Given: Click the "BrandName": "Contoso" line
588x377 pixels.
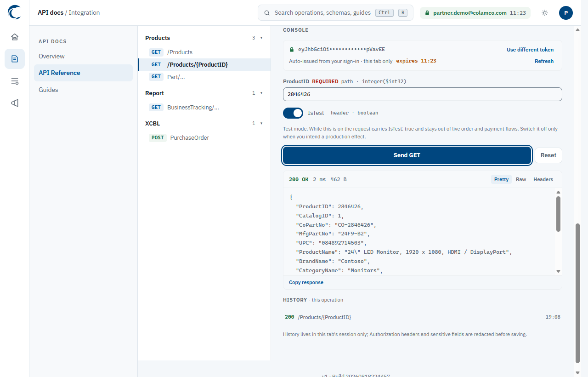Looking at the screenshot, I should 333,262.
